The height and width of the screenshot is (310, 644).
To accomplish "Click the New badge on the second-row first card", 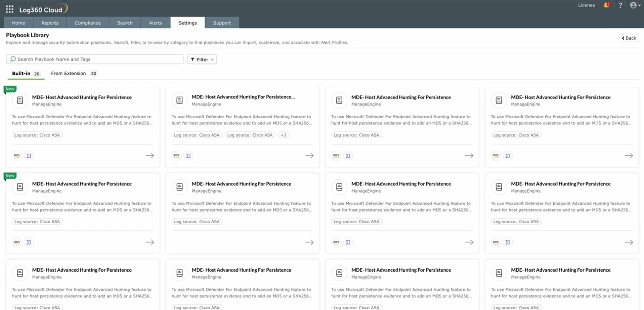I will click(x=10, y=176).
